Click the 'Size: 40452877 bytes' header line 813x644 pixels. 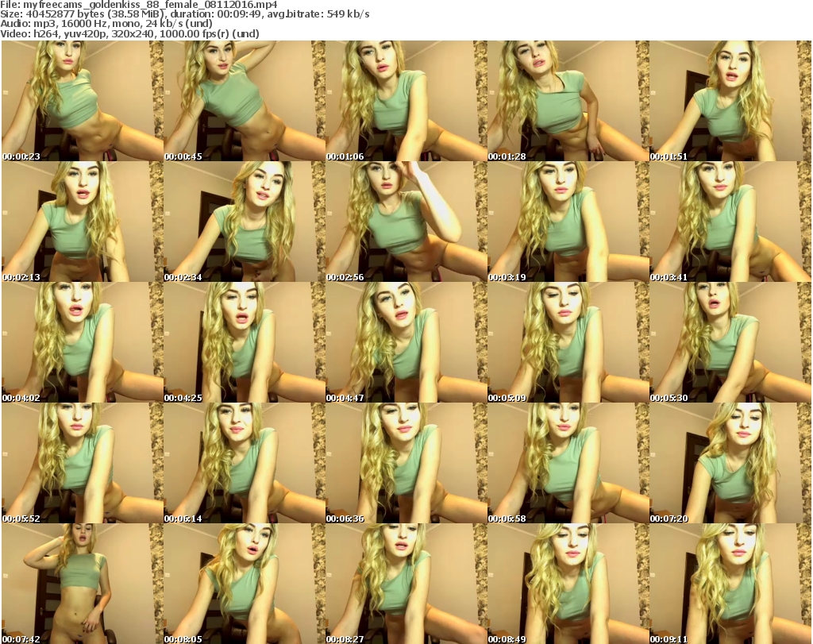[x=184, y=14]
